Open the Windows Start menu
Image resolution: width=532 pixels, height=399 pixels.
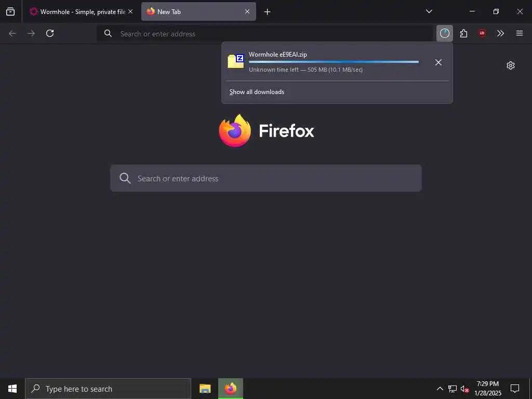(x=12, y=389)
